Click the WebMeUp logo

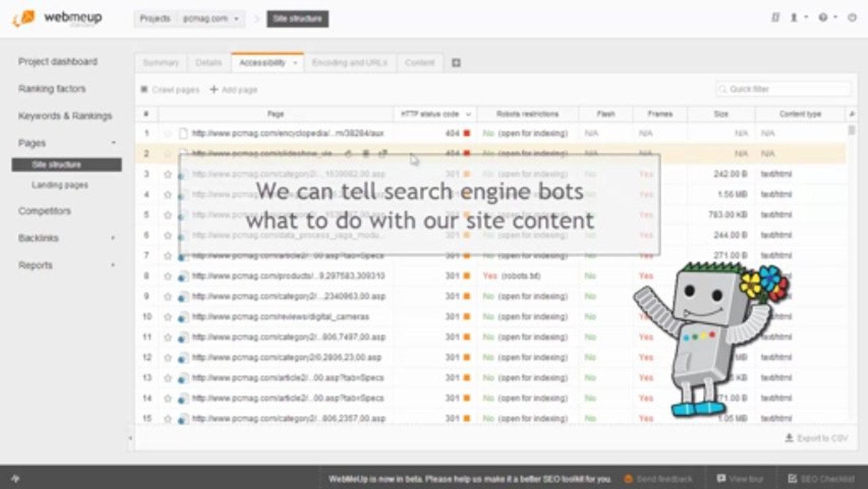(58, 18)
